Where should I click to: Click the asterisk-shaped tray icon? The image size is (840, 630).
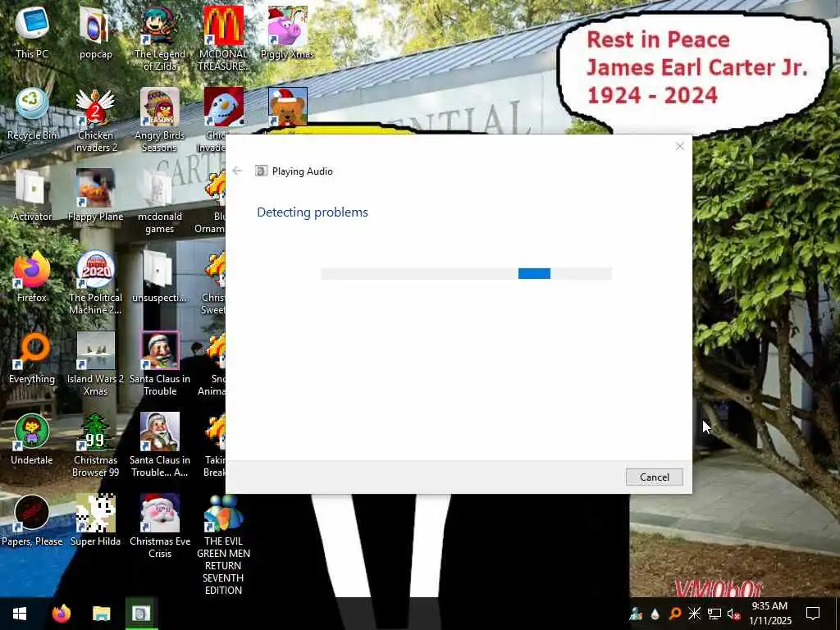pos(694,614)
